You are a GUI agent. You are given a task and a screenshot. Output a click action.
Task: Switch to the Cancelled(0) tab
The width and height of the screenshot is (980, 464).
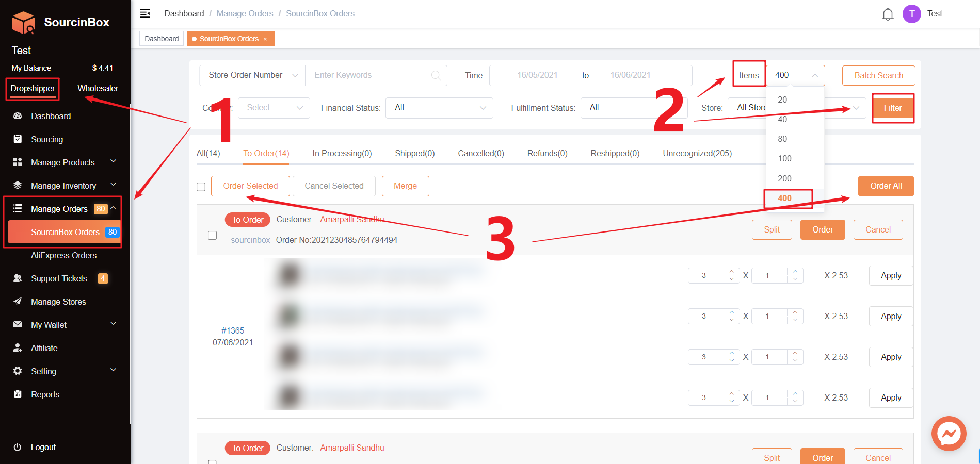(x=481, y=153)
